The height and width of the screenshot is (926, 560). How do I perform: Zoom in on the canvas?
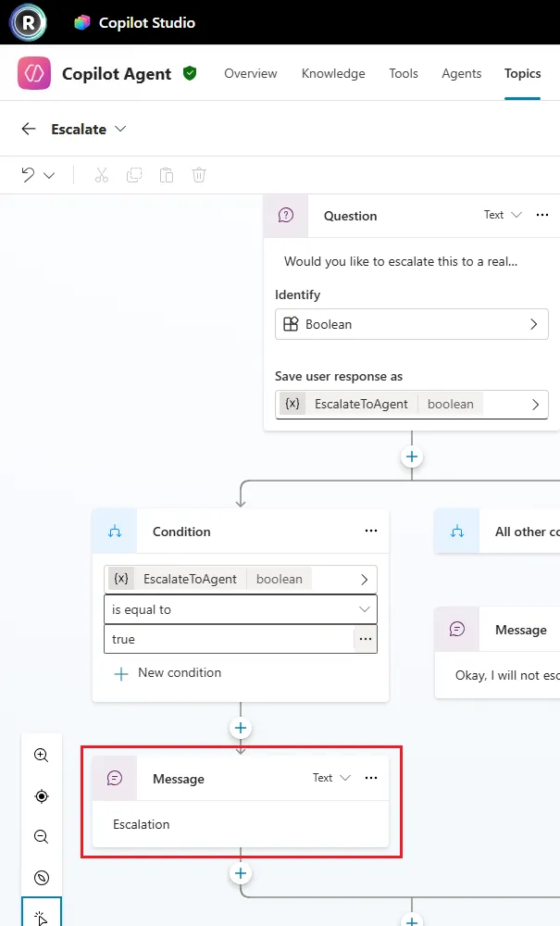42,756
